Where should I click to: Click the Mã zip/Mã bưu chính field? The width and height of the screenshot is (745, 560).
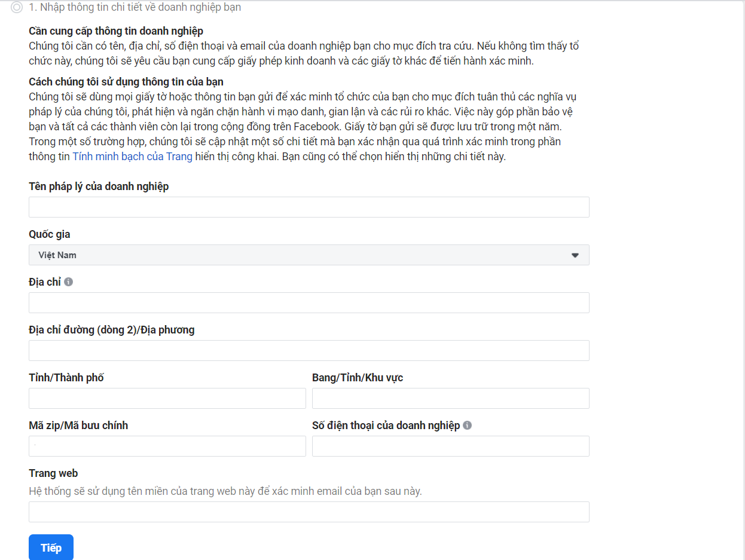coord(167,446)
